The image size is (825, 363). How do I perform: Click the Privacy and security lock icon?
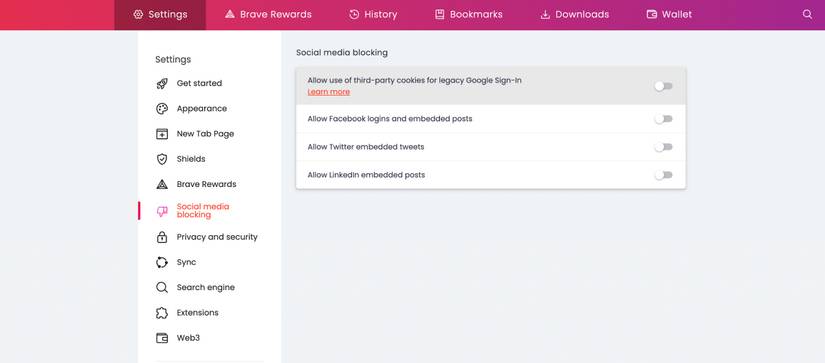(x=162, y=237)
